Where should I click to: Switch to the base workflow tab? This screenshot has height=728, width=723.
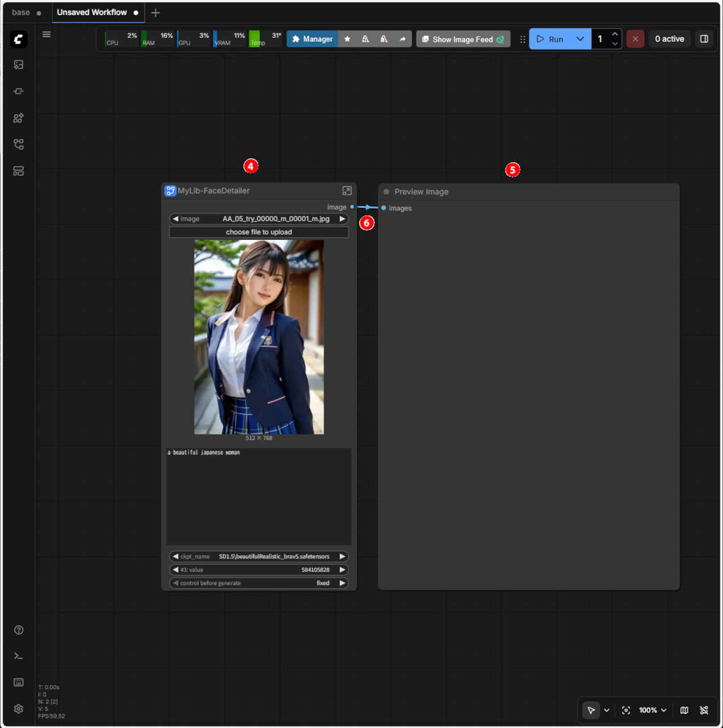click(21, 12)
